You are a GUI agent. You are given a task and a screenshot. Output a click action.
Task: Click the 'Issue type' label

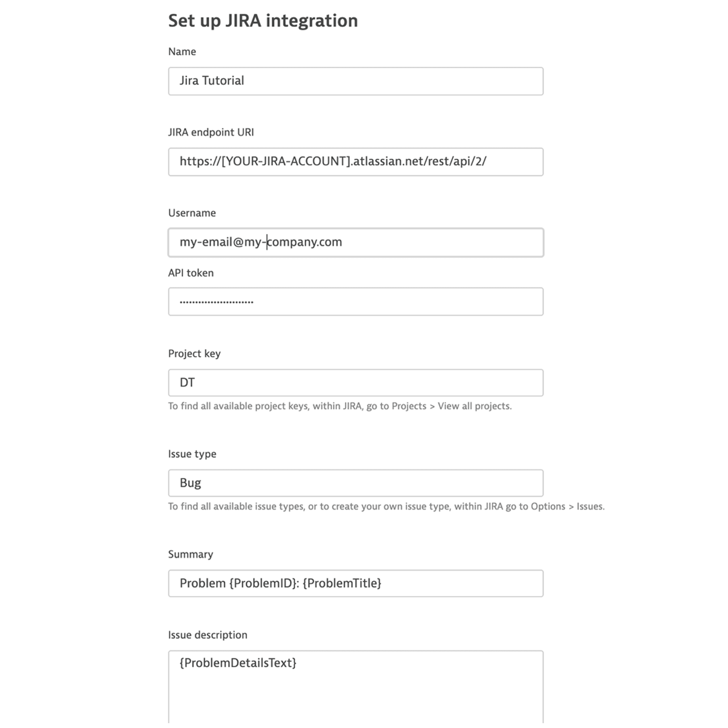pyautogui.click(x=192, y=453)
